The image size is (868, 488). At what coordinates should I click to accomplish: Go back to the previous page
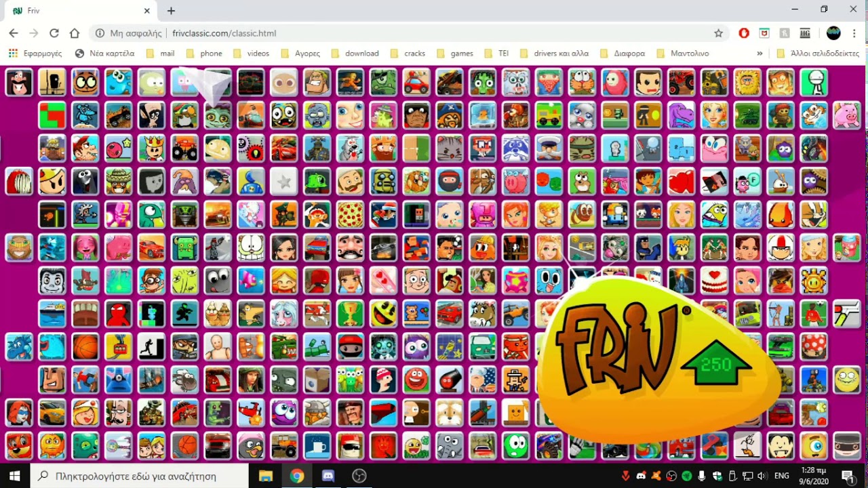click(x=14, y=33)
